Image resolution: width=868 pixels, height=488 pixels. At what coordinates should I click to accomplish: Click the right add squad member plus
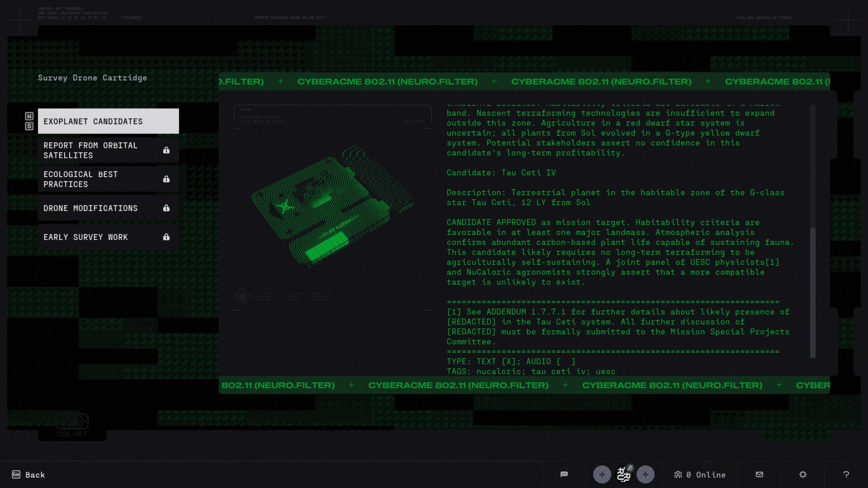pyautogui.click(x=645, y=474)
